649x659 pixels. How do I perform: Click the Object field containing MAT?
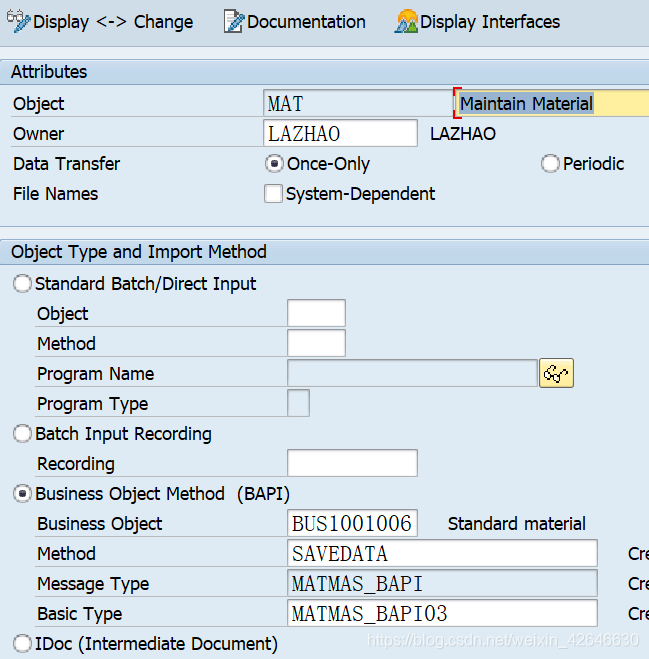click(x=358, y=103)
